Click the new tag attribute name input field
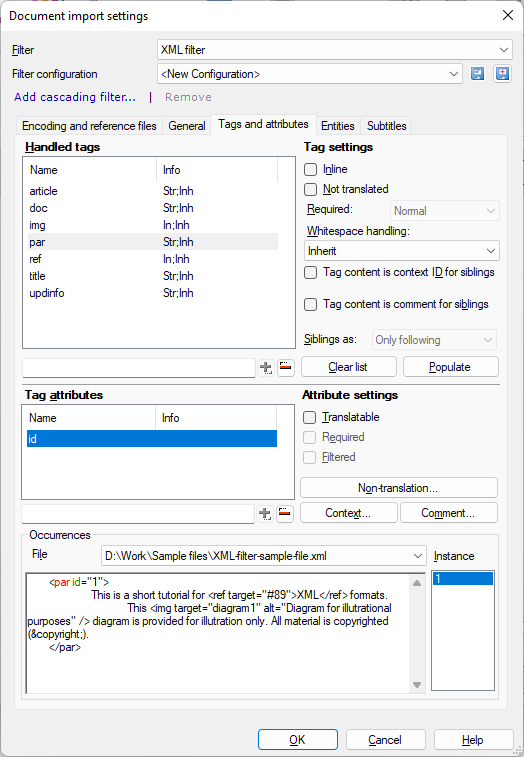 pos(138,514)
